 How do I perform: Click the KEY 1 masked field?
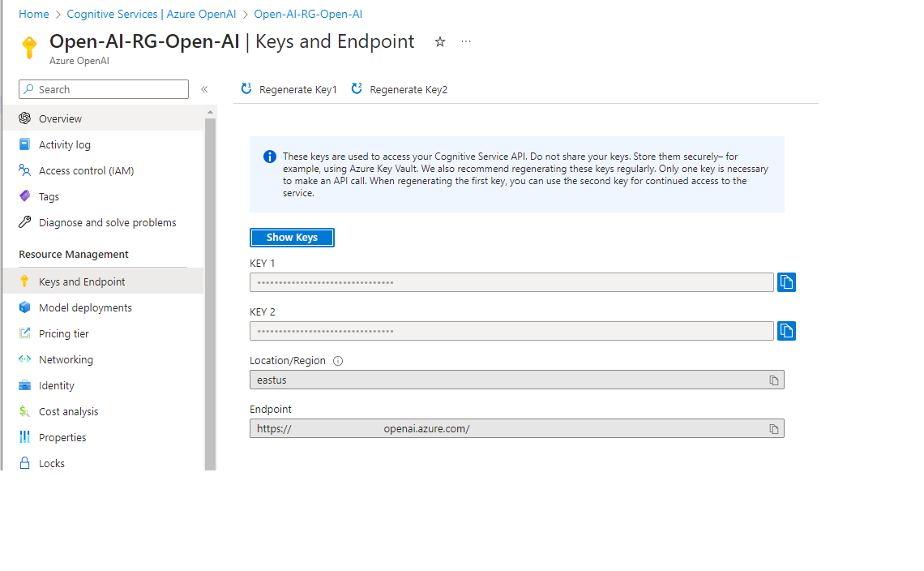[511, 282]
